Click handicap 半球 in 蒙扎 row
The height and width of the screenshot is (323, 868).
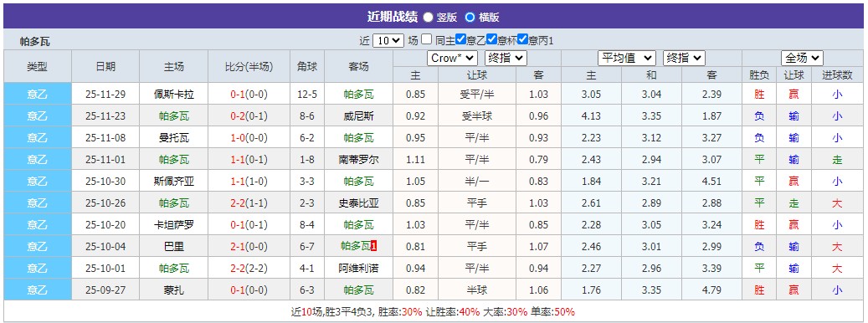tap(476, 290)
